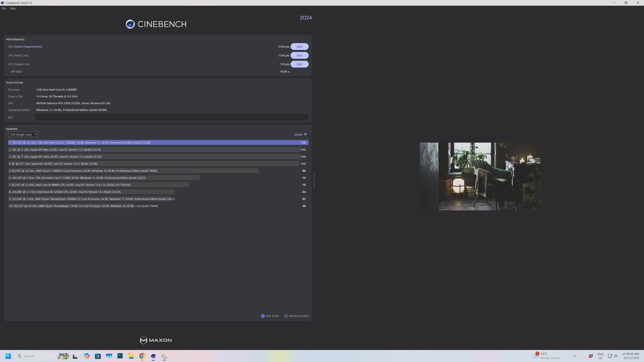Click the Multi Core score 1156 pts

[283, 55]
